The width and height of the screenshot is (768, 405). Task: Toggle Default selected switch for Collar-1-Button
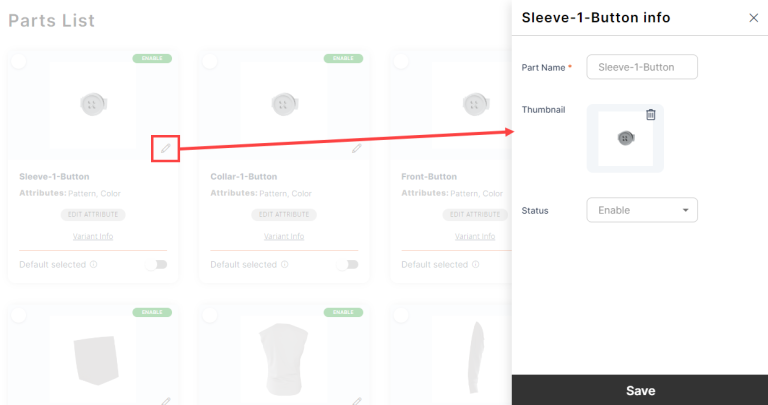pyautogui.click(x=346, y=265)
